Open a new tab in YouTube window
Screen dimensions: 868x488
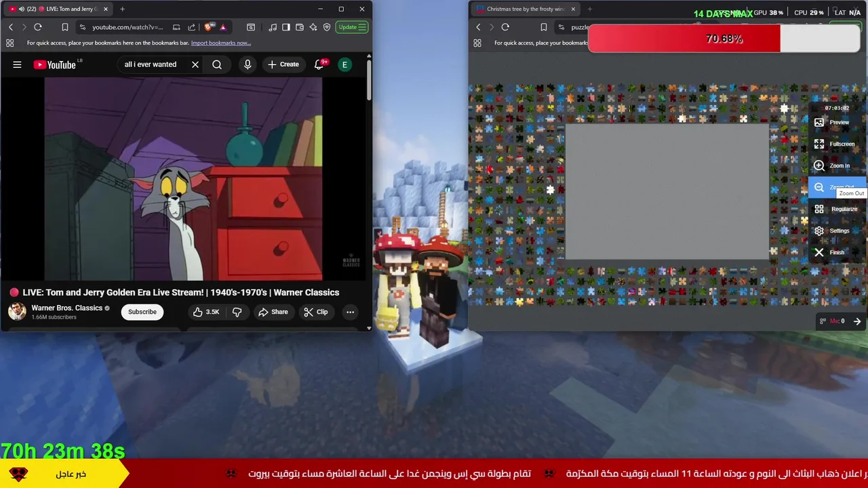coord(122,9)
